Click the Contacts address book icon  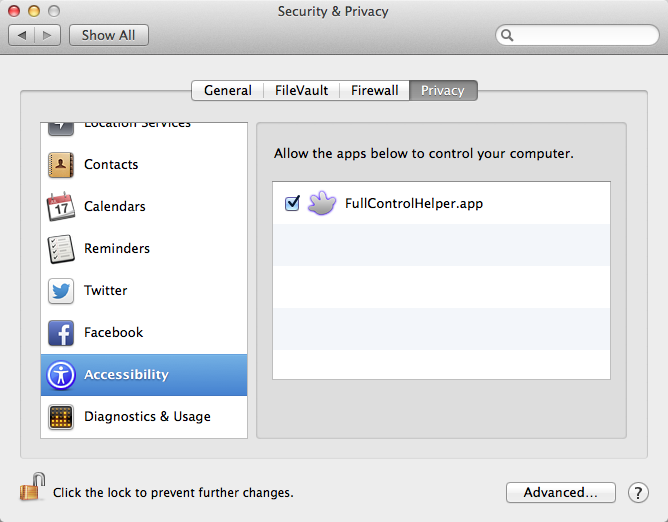[x=60, y=164]
